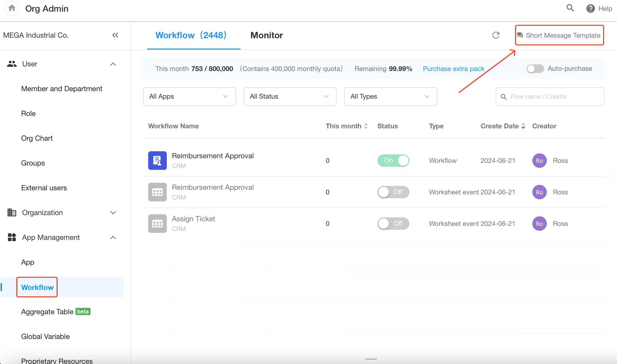Sort by This month column arrows
Screen dimensions: 617x364
coord(366,126)
